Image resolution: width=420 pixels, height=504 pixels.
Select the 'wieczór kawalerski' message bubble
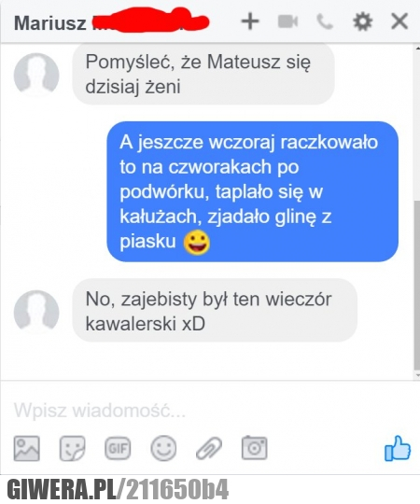pyautogui.click(x=215, y=311)
